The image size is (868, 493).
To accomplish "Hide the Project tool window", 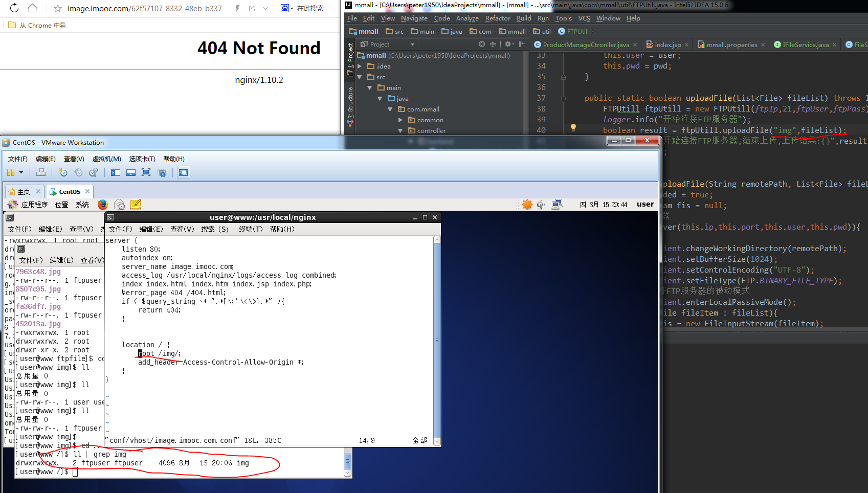I will pyautogui.click(x=522, y=44).
